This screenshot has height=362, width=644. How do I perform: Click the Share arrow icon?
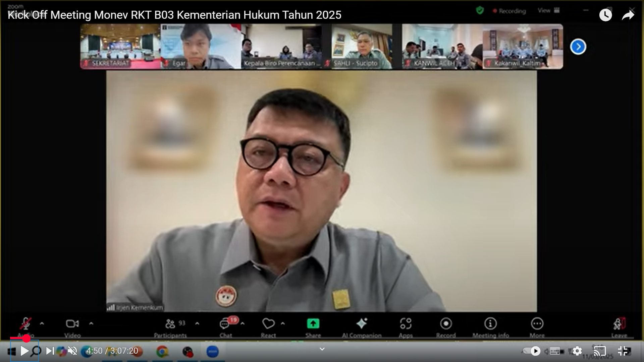(628, 15)
